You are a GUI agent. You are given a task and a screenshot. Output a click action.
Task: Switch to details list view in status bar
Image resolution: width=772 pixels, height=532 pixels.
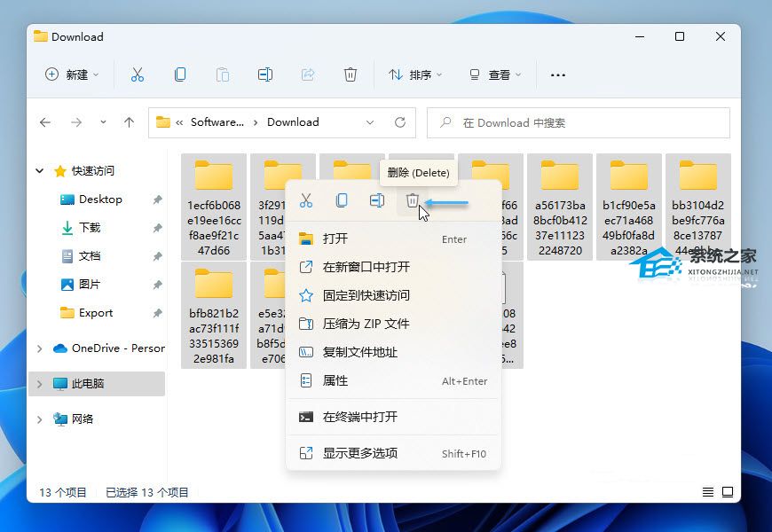click(x=708, y=492)
